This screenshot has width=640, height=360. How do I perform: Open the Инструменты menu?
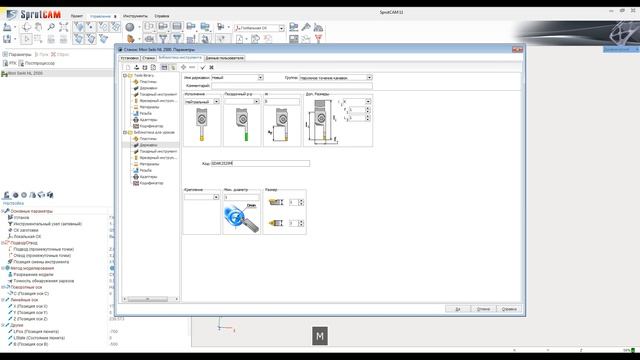tap(135, 16)
